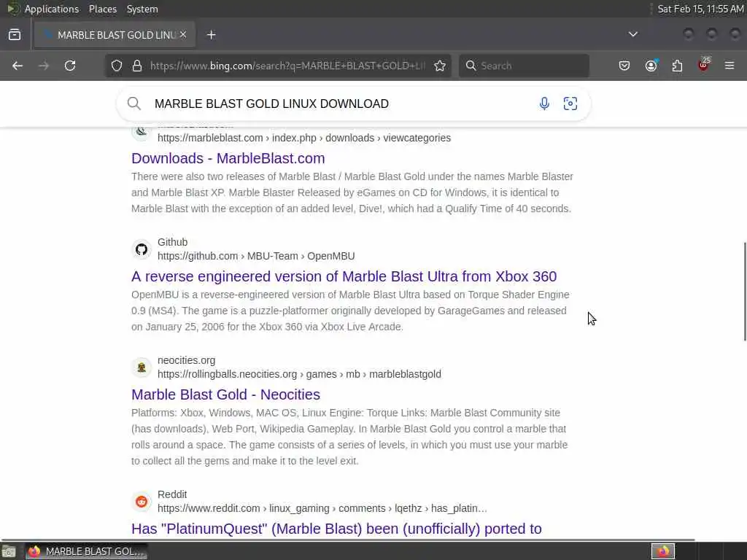Open the Pocket save icon

(624, 66)
